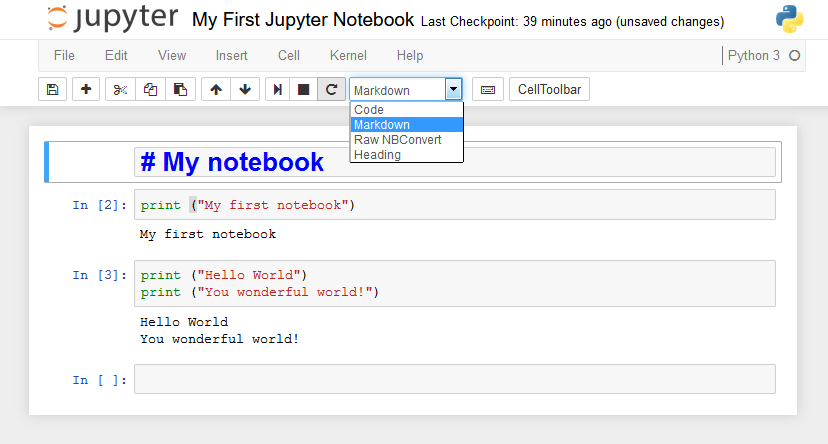Click the Jupyter logo
This screenshot has width=828, height=444.
112,18
